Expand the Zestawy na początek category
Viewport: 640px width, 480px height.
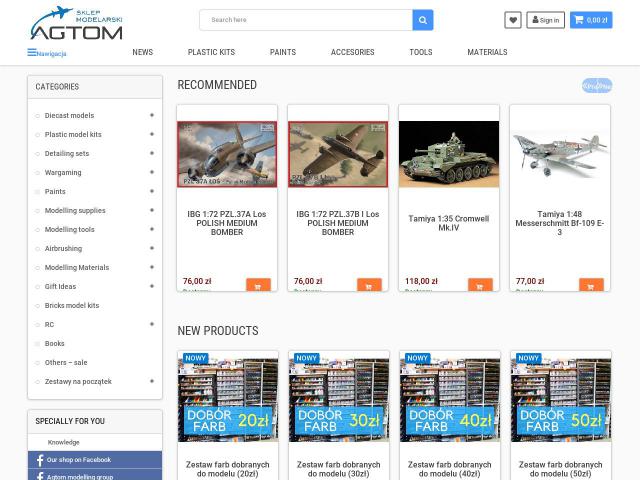click(152, 381)
